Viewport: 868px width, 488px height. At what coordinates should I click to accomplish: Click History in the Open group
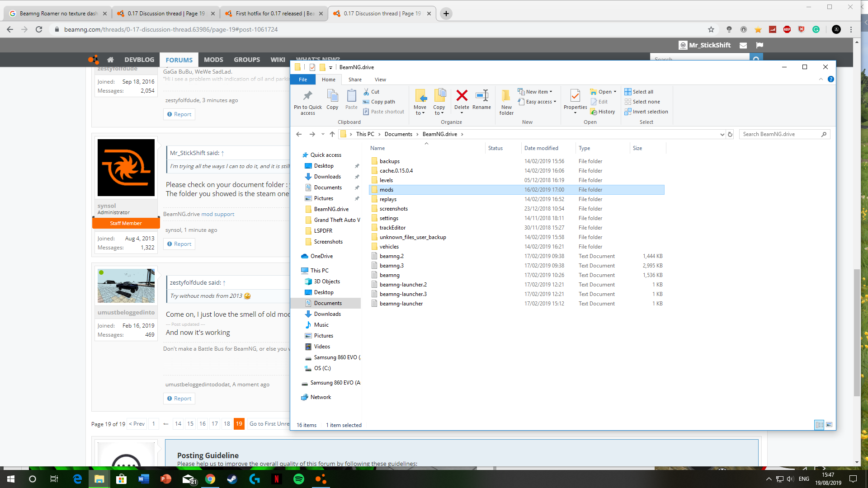click(x=603, y=112)
